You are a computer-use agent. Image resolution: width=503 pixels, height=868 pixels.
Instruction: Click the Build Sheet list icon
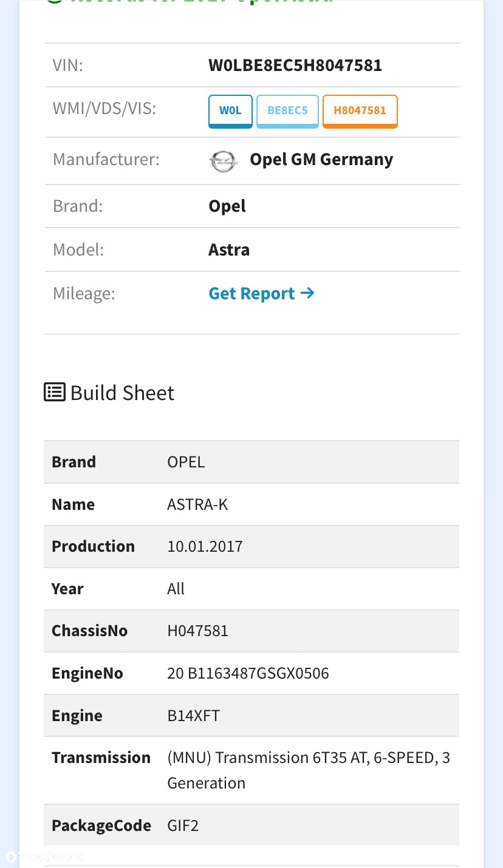tap(55, 392)
